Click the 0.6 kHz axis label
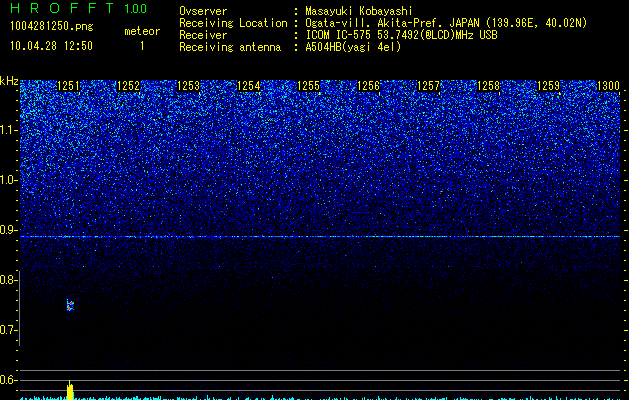 tap(8, 380)
